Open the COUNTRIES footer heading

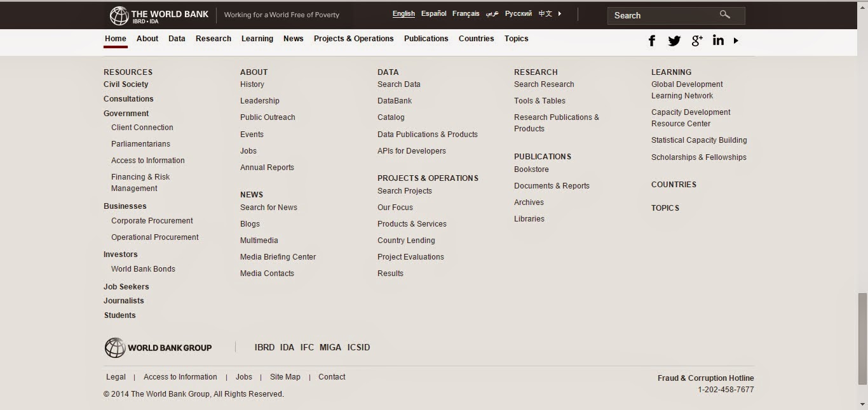click(674, 185)
